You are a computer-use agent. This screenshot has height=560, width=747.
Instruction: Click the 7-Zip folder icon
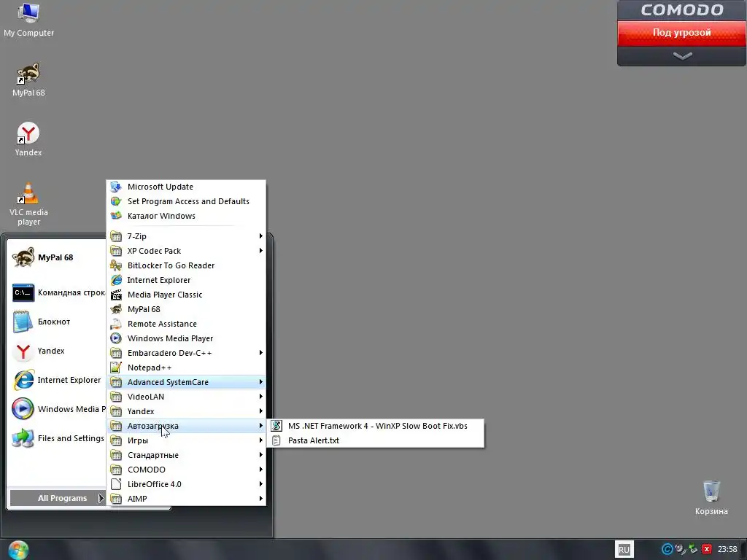point(116,236)
